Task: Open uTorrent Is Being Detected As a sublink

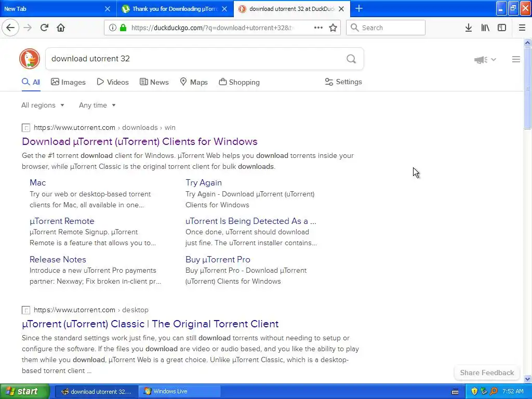Action: click(x=251, y=221)
